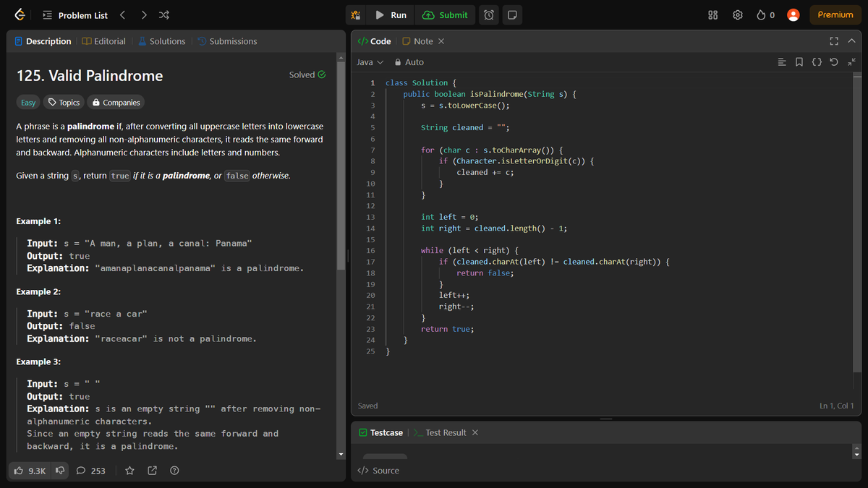The width and height of the screenshot is (868, 488).
Task: Submit the solution
Action: [x=446, y=15]
